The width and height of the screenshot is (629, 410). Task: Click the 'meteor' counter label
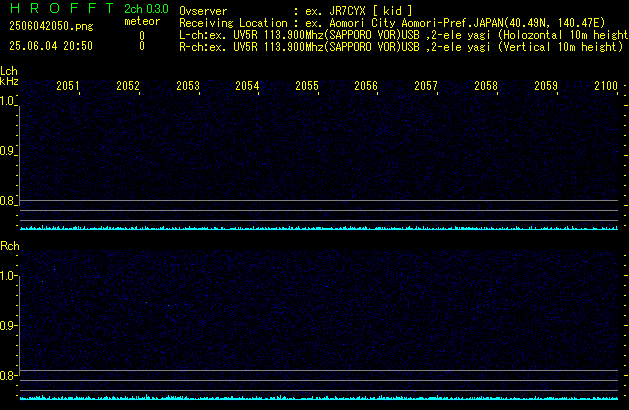point(142,21)
